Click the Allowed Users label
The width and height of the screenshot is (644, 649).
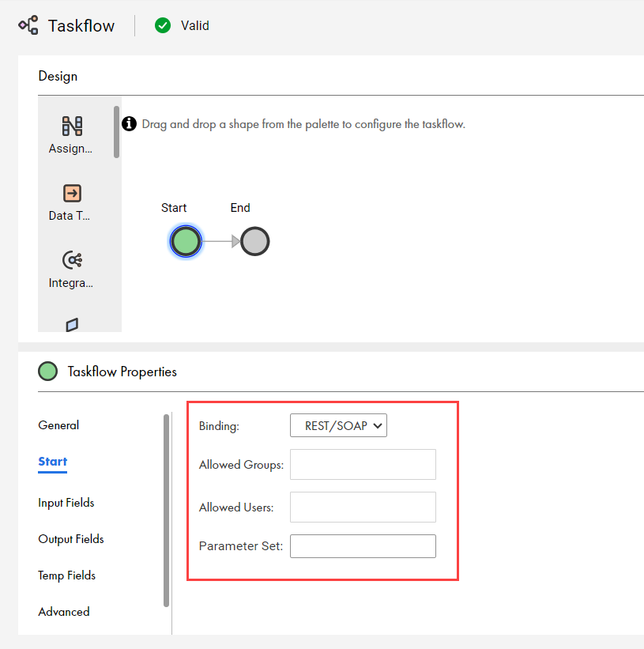click(x=236, y=508)
